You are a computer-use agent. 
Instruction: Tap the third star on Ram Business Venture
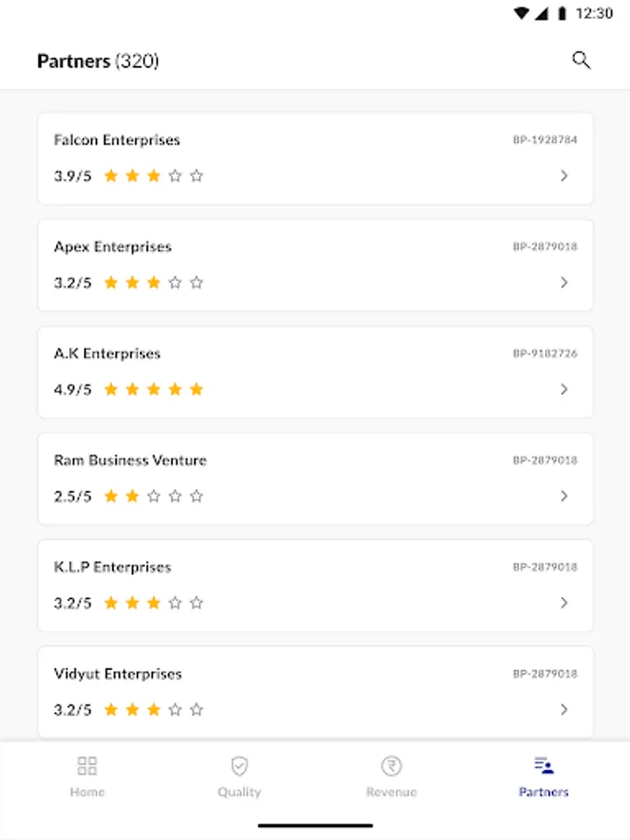153,496
